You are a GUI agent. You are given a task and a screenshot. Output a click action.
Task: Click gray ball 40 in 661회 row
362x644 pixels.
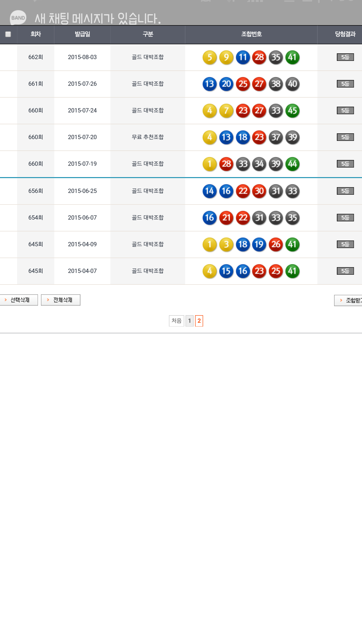(292, 84)
